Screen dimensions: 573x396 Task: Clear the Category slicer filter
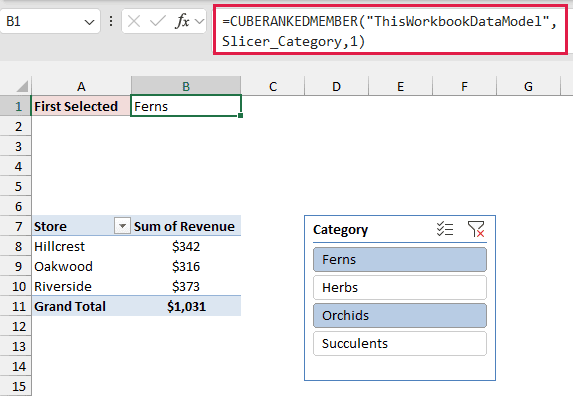click(x=476, y=229)
